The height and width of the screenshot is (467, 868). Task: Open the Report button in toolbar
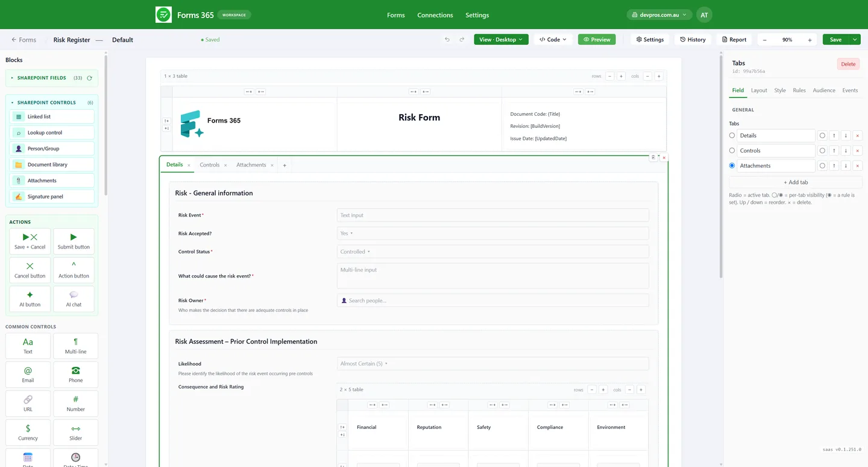[734, 39]
